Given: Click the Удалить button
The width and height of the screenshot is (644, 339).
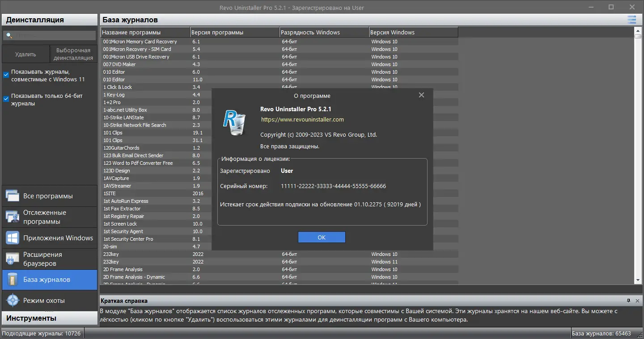Looking at the screenshot, I should (x=25, y=54).
